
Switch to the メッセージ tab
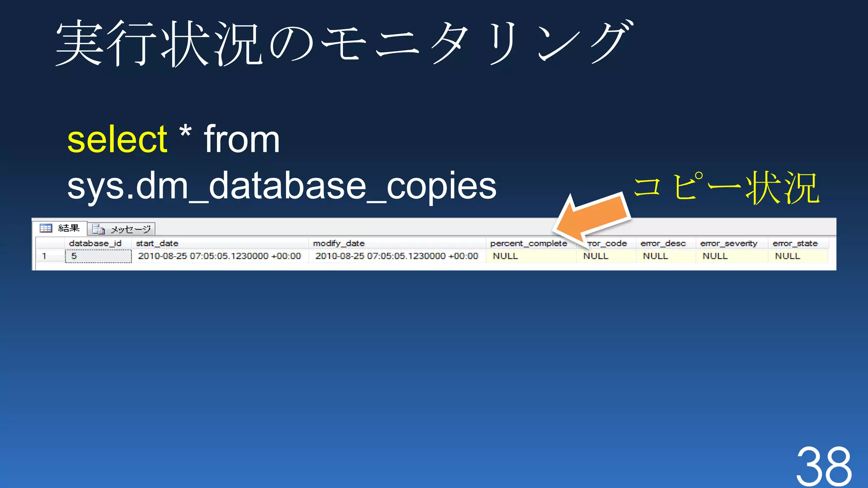122,229
